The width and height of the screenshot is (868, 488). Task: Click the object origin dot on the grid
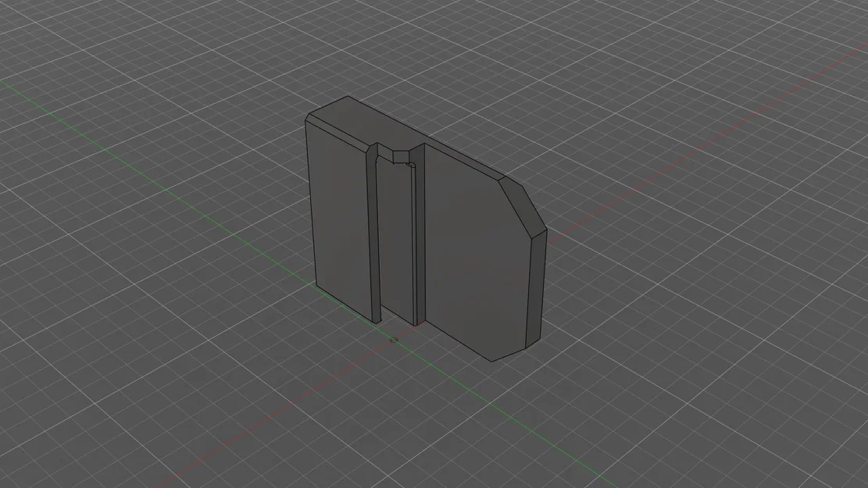pos(394,340)
